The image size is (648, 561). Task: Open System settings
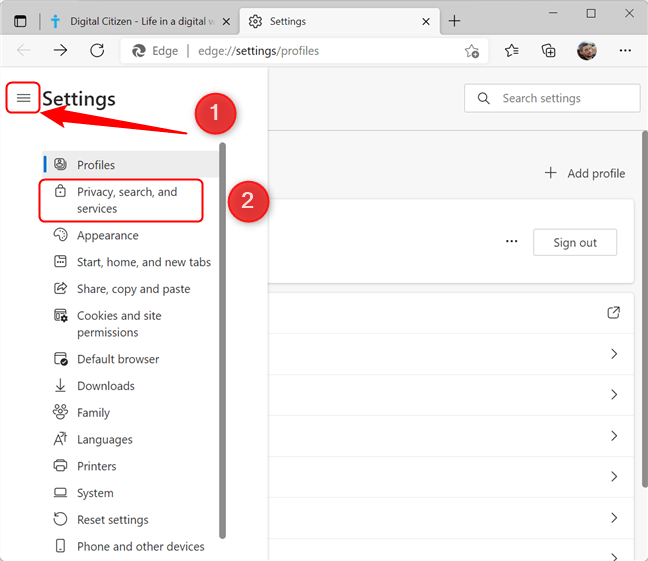coord(130,493)
